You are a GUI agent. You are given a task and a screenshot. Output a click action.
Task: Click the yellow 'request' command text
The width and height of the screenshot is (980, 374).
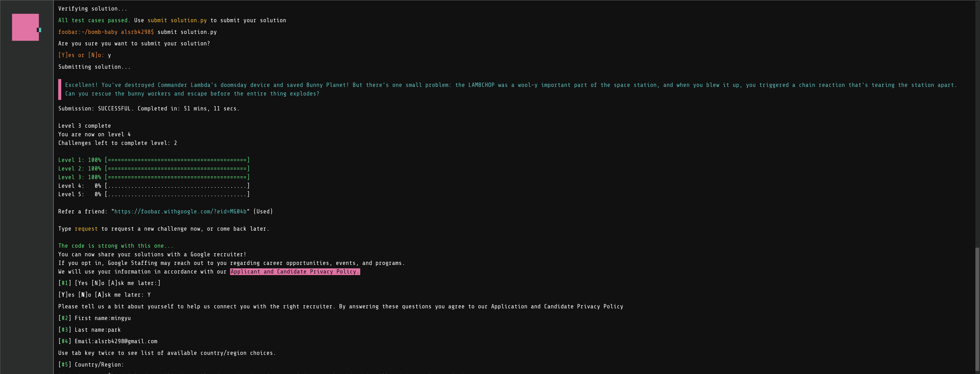[x=86, y=229]
